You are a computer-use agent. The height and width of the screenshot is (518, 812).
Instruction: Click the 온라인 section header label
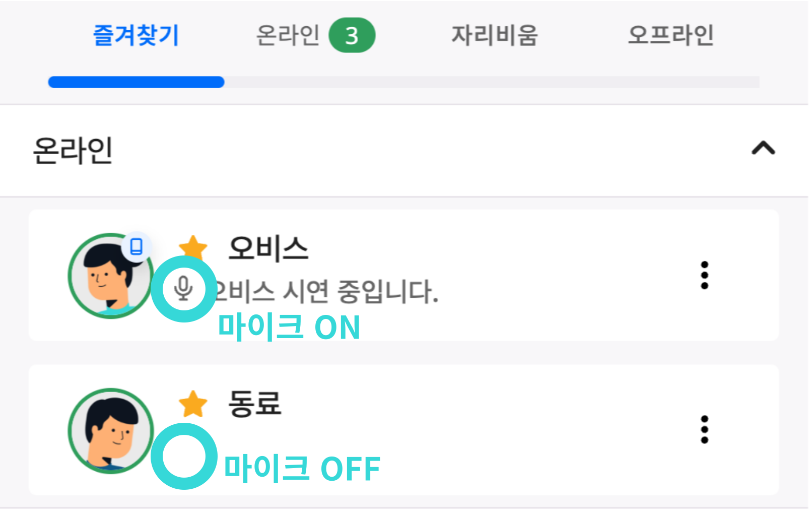[73, 151]
